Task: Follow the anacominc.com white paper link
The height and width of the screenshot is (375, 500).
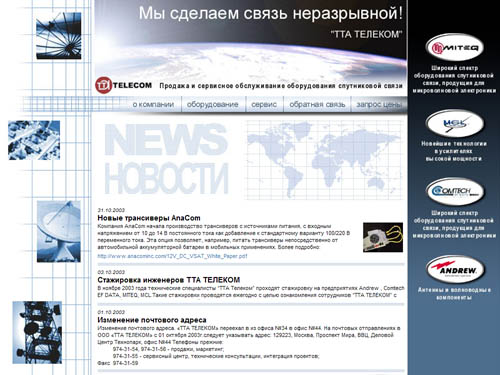Action: pos(172,256)
